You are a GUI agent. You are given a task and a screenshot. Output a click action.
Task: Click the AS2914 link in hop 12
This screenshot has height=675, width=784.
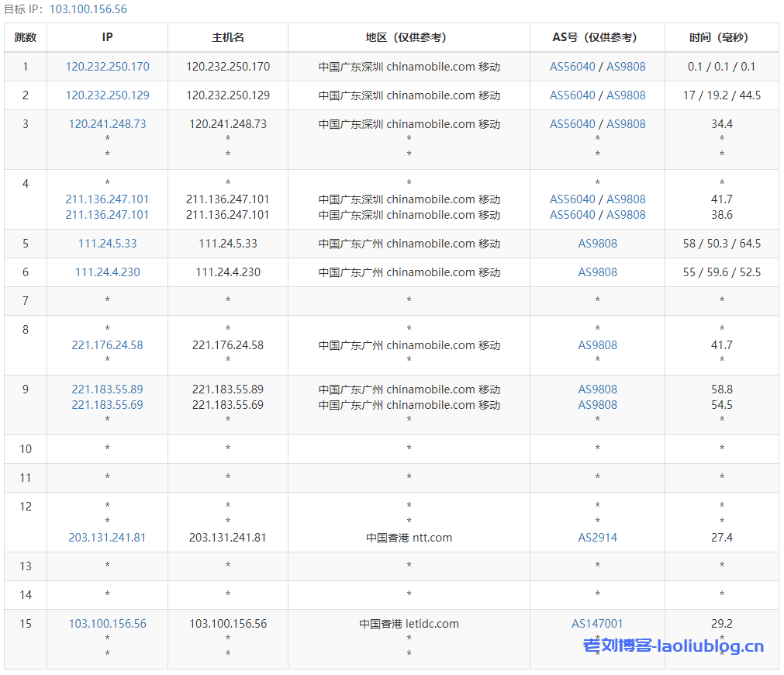[x=597, y=538]
